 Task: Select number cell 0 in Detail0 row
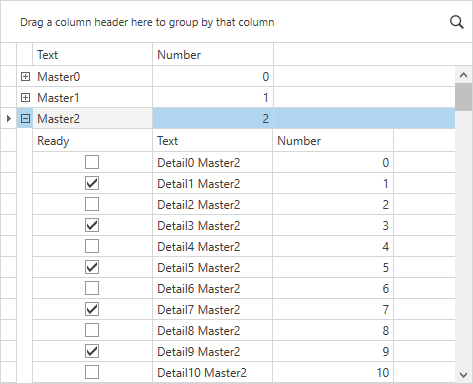point(333,162)
